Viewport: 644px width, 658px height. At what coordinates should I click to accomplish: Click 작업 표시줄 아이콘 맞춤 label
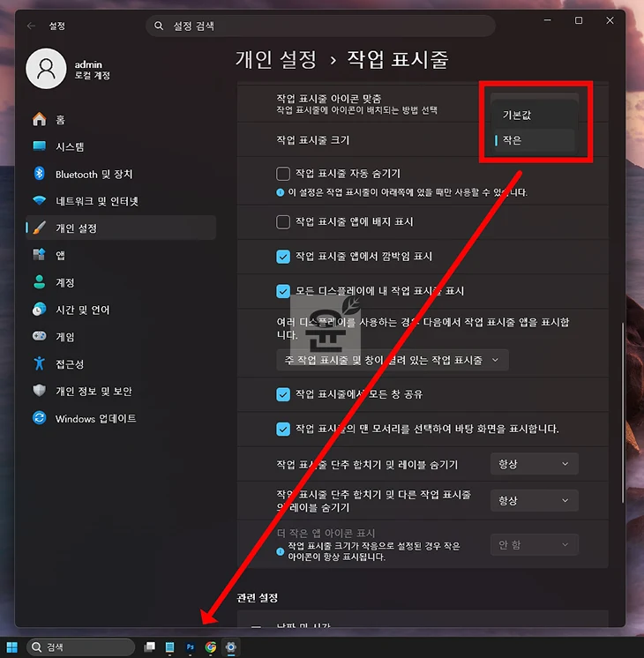(x=329, y=99)
